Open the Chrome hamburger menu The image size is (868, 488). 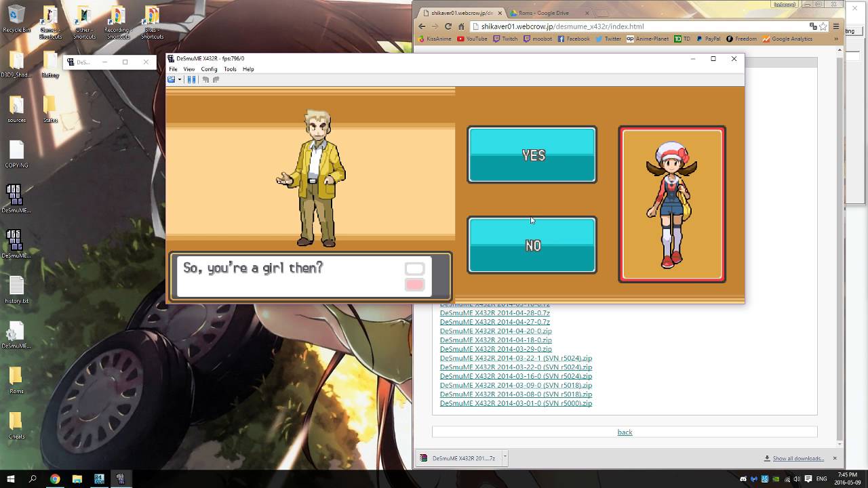pyautogui.click(x=836, y=26)
